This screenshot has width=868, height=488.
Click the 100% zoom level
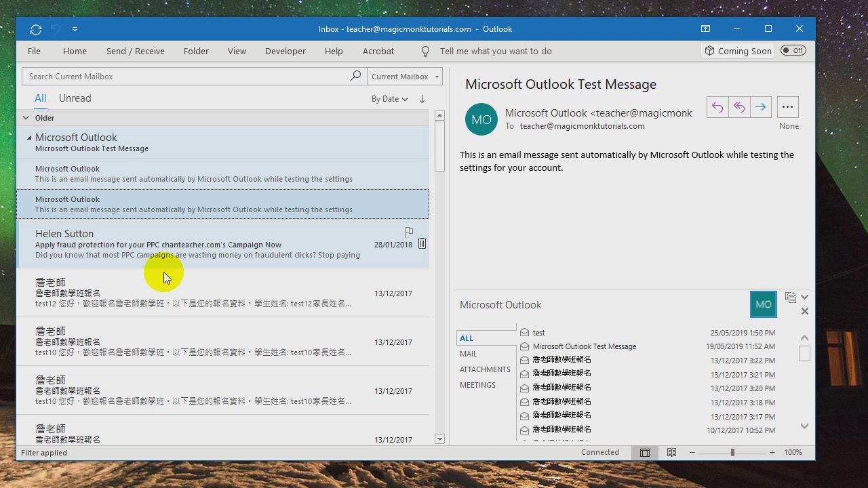click(793, 452)
